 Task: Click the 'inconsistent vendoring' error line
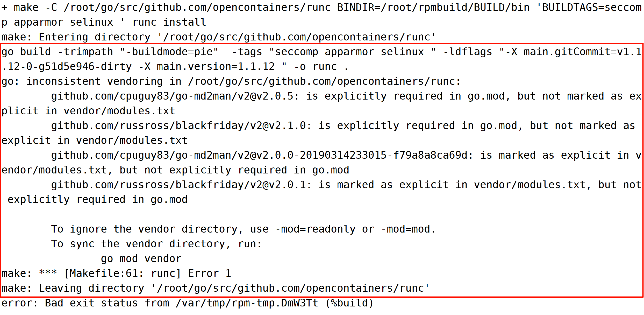click(x=231, y=81)
